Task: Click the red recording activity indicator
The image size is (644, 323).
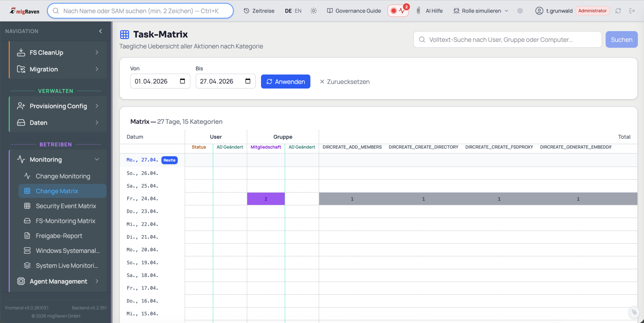Action: tap(398, 11)
